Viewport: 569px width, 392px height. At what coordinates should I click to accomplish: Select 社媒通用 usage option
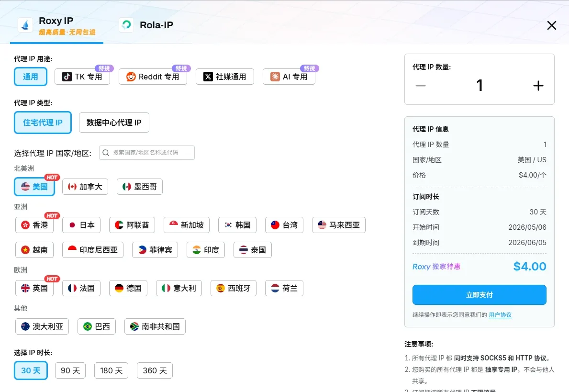[x=224, y=77]
